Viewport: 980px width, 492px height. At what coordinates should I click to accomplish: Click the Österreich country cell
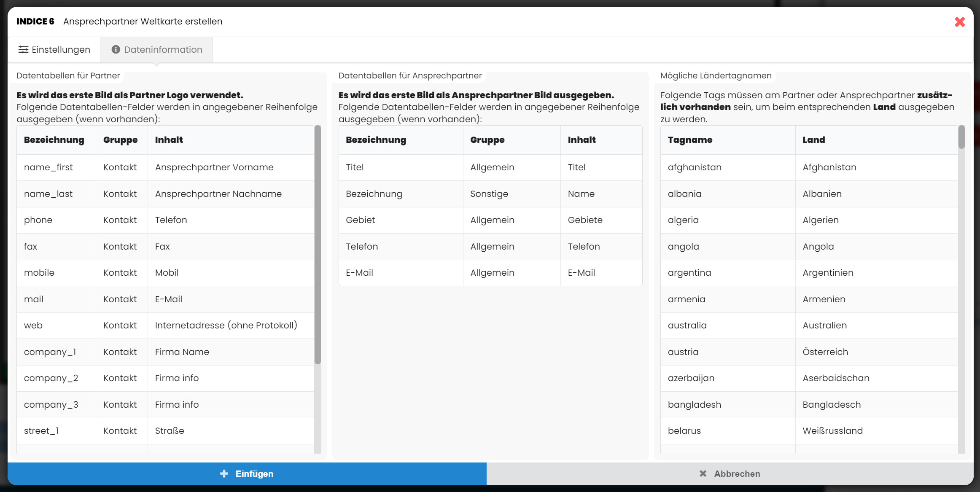pyautogui.click(x=825, y=352)
